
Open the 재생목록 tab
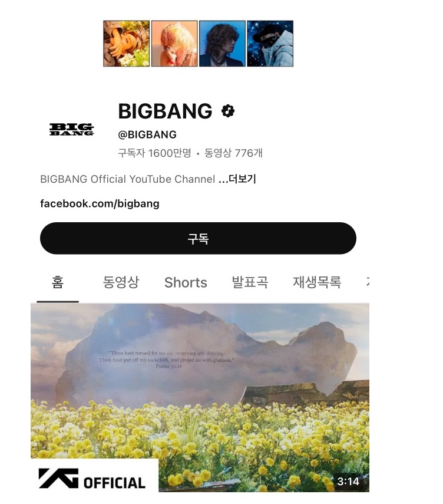(x=317, y=282)
